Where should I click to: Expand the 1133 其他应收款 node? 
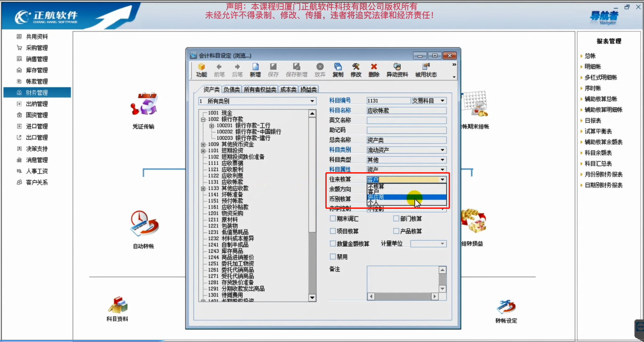click(x=203, y=188)
